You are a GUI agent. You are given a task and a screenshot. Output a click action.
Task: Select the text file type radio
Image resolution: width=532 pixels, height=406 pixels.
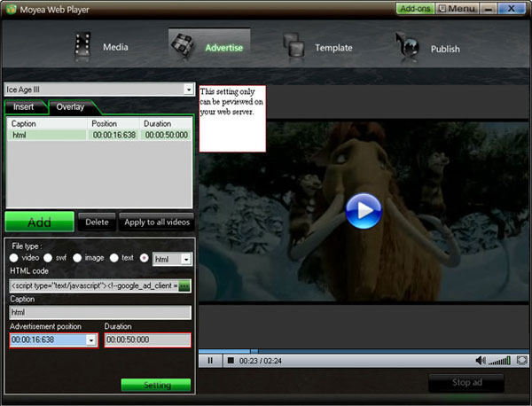coord(114,258)
